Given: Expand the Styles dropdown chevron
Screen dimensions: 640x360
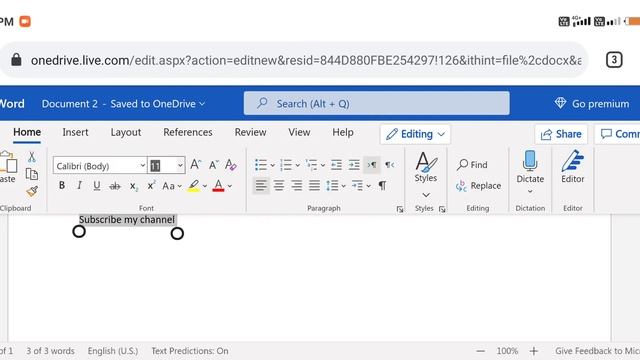Looking at the screenshot, I should (426, 195).
